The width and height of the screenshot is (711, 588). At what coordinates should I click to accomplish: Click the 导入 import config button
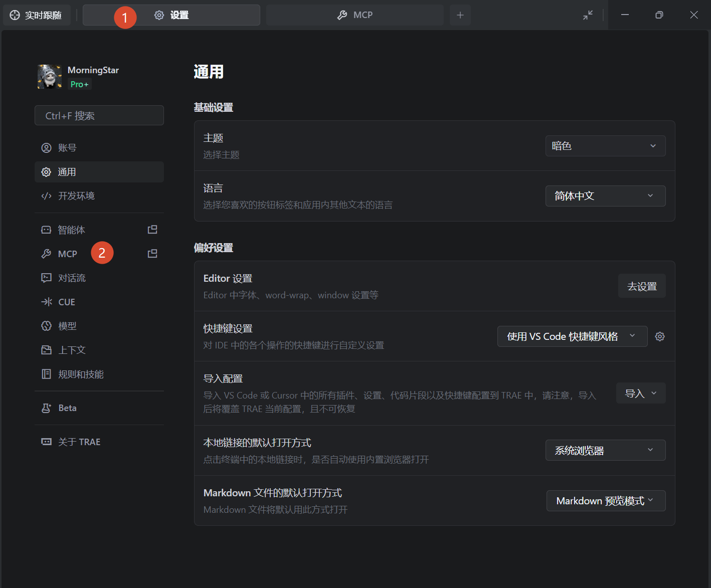640,394
